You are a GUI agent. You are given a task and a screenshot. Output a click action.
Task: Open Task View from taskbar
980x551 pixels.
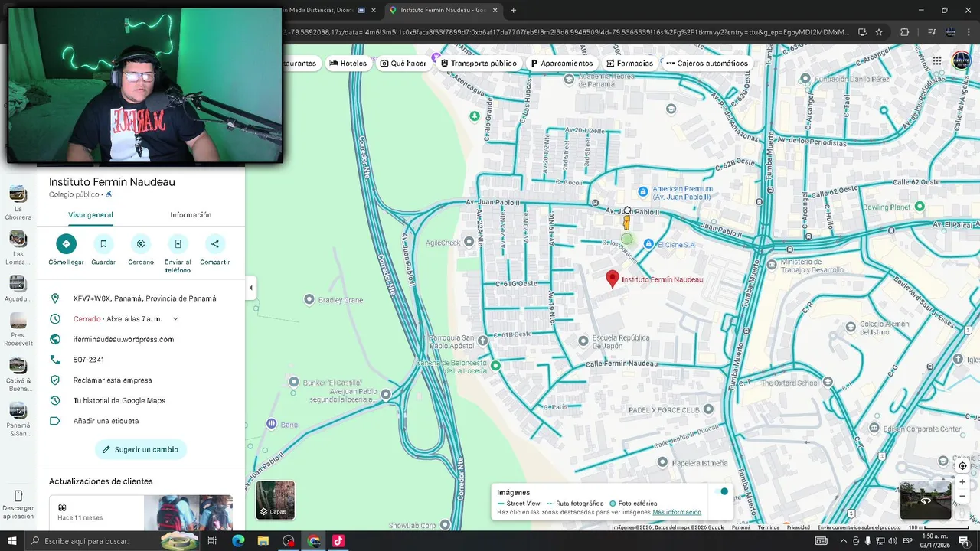pos(213,541)
